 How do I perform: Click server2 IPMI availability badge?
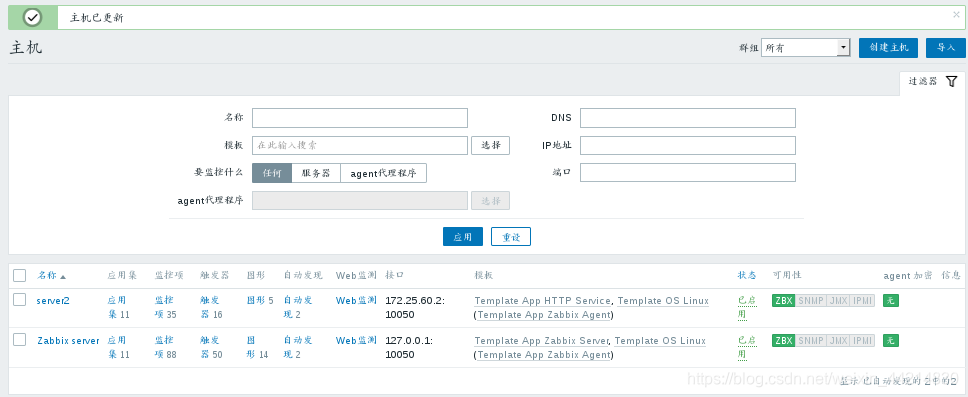(x=862, y=301)
